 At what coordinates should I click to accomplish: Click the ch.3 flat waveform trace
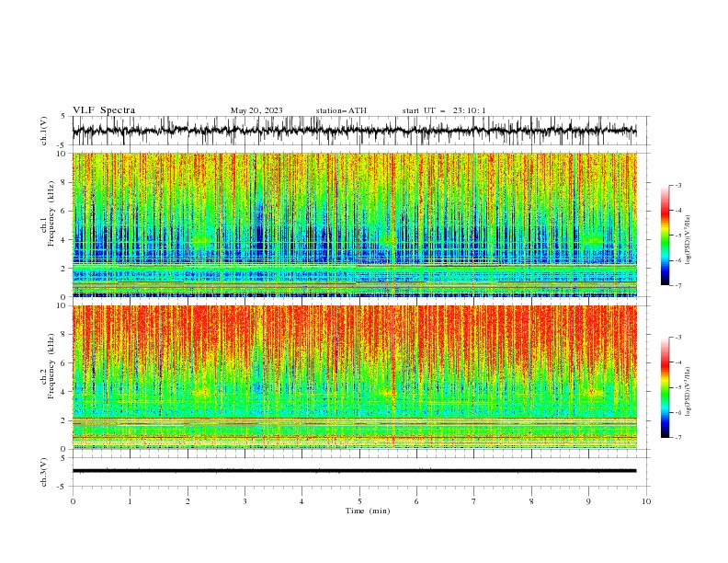pyautogui.click(x=354, y=471)
